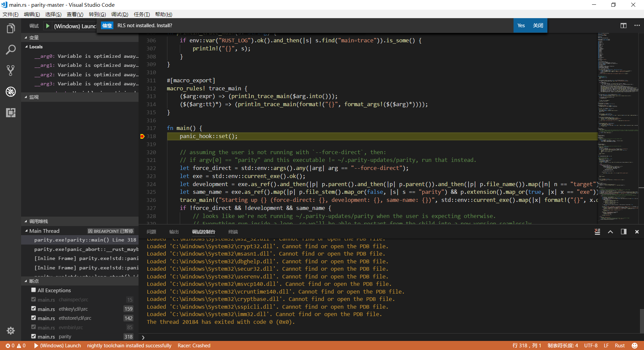Click errors and warnings count in status bar

coord(15,346)
